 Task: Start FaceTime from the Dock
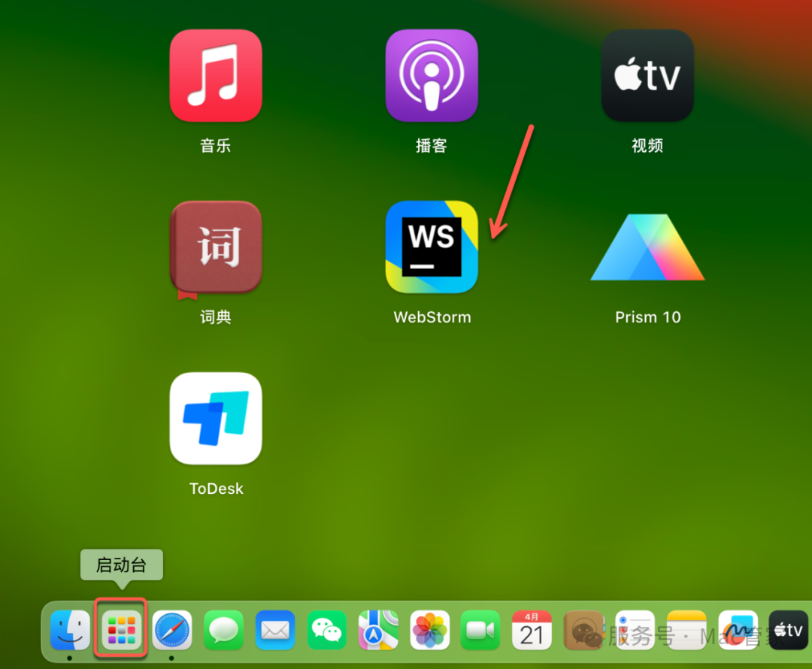click(480, 630)
